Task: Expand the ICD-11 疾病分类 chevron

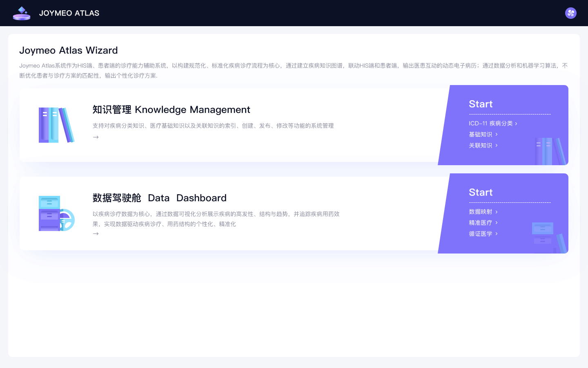Action: (516, 123)
